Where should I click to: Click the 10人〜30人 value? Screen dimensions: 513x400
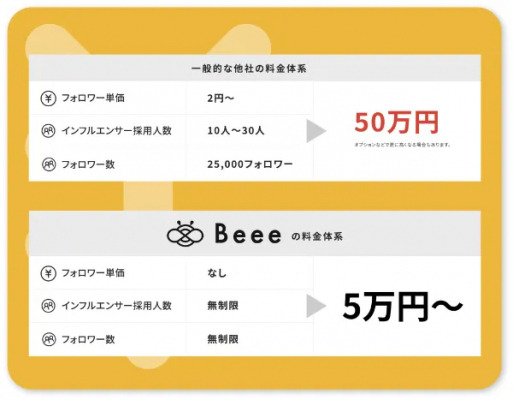(x=236, y=131)
